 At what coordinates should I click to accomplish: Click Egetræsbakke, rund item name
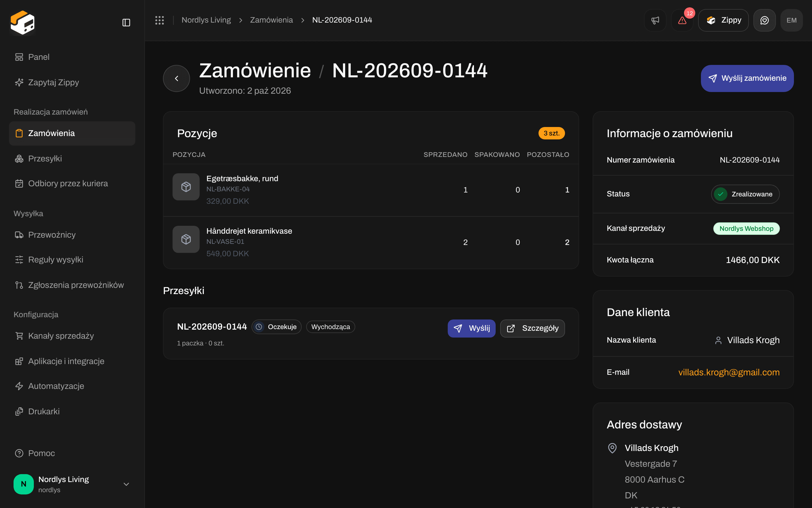(242, 178)
